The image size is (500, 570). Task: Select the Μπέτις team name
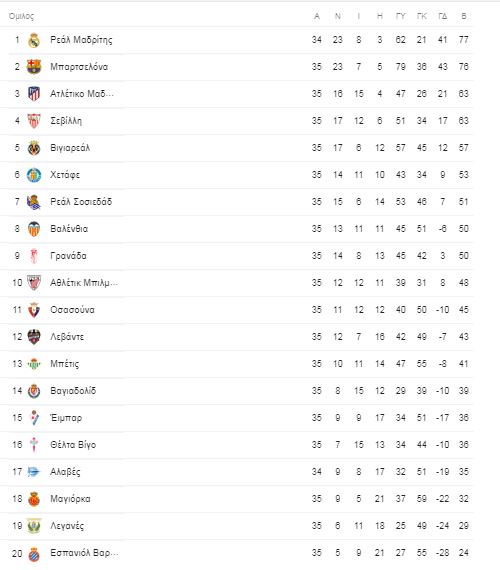64,364
